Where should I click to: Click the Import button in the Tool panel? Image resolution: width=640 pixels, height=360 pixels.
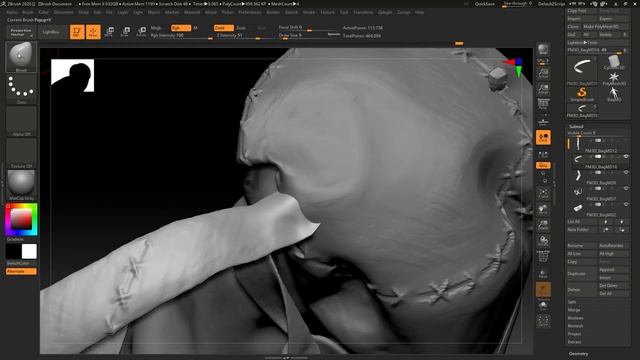(582, 19)
